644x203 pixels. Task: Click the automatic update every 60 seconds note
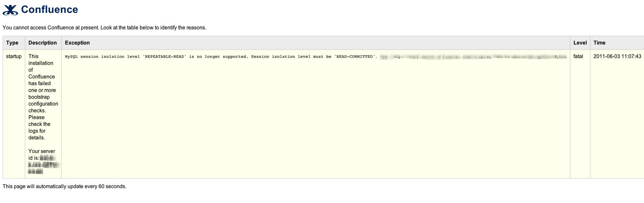[x=64, y=186]
